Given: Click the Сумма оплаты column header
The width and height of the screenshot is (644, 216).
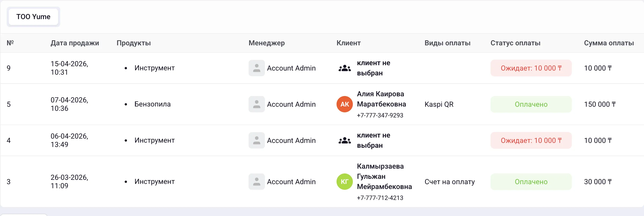Looking at the screenshot, I should click(x=609, y=43).
